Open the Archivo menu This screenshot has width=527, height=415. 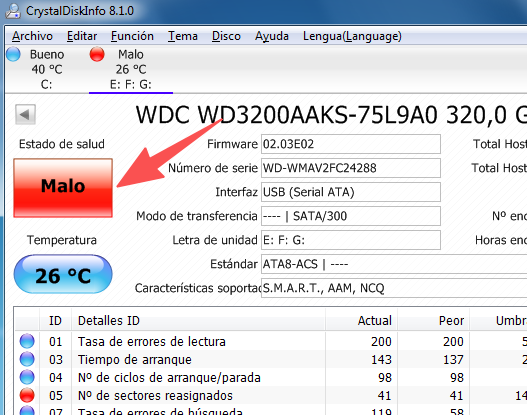click(32, 36)
